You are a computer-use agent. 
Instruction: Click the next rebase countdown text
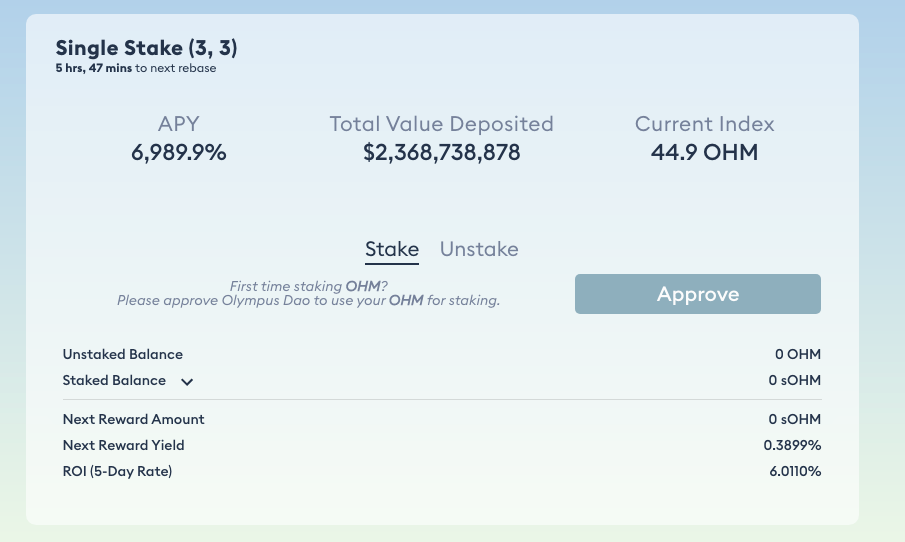click(135, 69)
